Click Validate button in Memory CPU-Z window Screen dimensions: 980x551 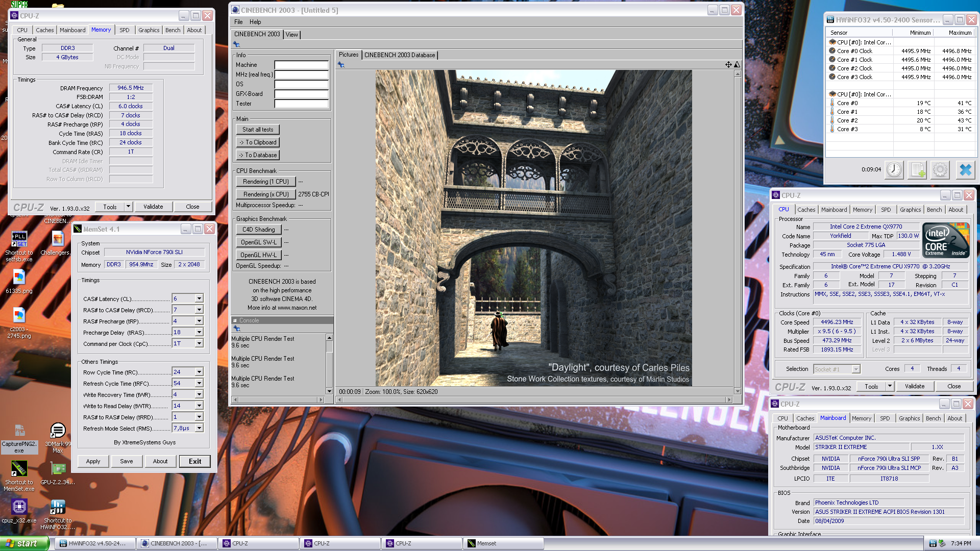(153, 207)
